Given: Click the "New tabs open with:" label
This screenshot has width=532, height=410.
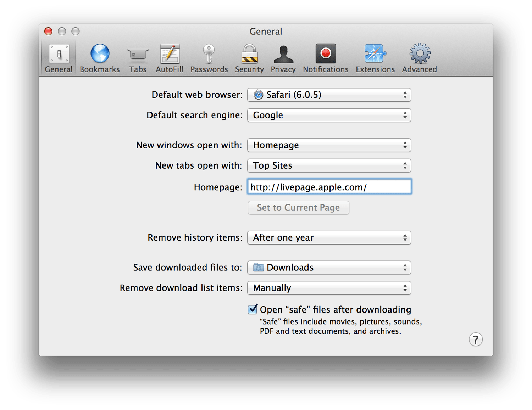Looking at the screenshot, I should [x=199, y=165].
